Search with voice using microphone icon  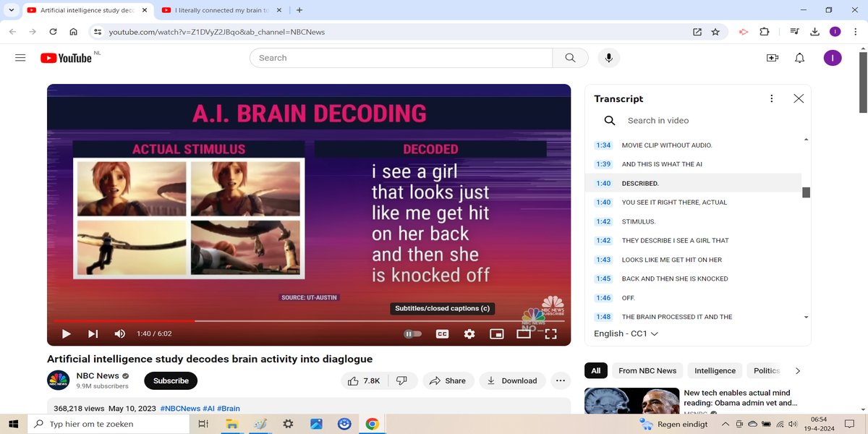[x=608, y=58]
